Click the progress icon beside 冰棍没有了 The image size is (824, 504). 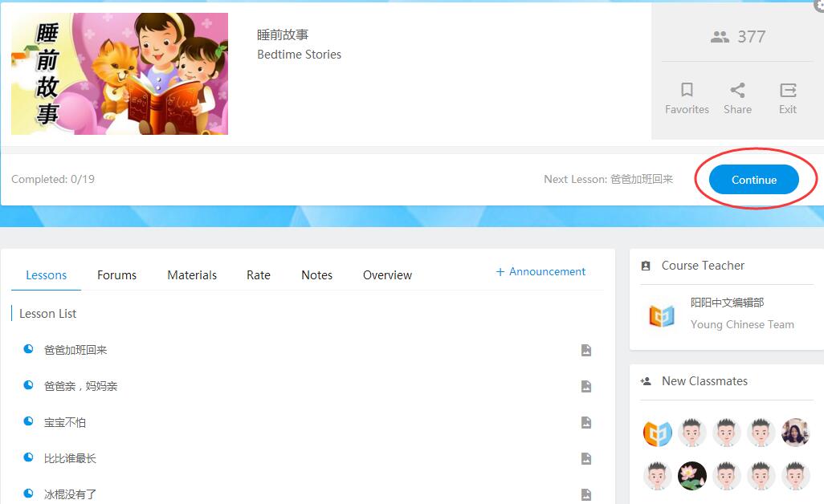[x=28, y=493]
